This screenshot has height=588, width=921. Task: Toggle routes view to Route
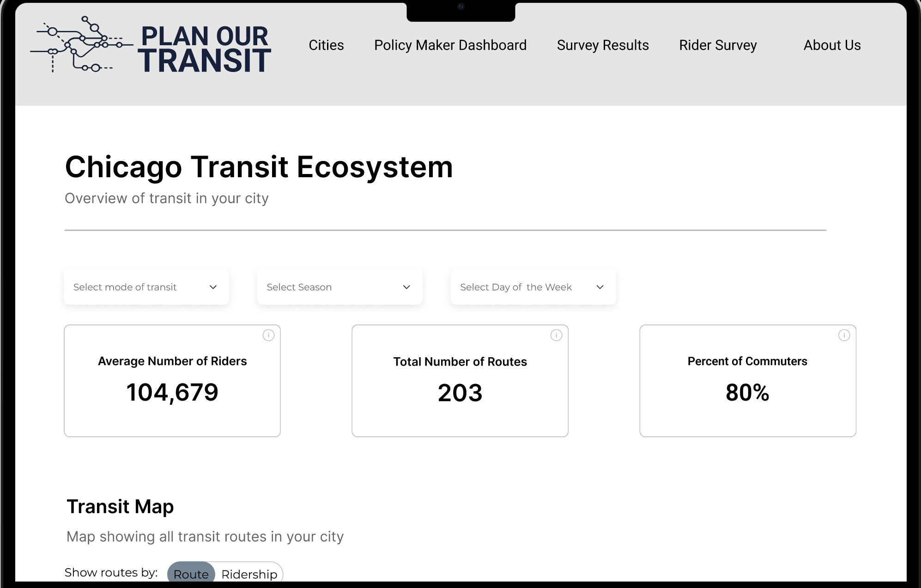click(191, 573)
